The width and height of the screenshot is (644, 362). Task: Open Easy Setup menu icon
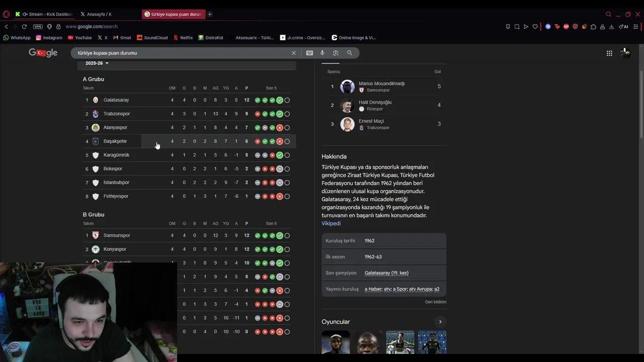[x=637, y=27]
